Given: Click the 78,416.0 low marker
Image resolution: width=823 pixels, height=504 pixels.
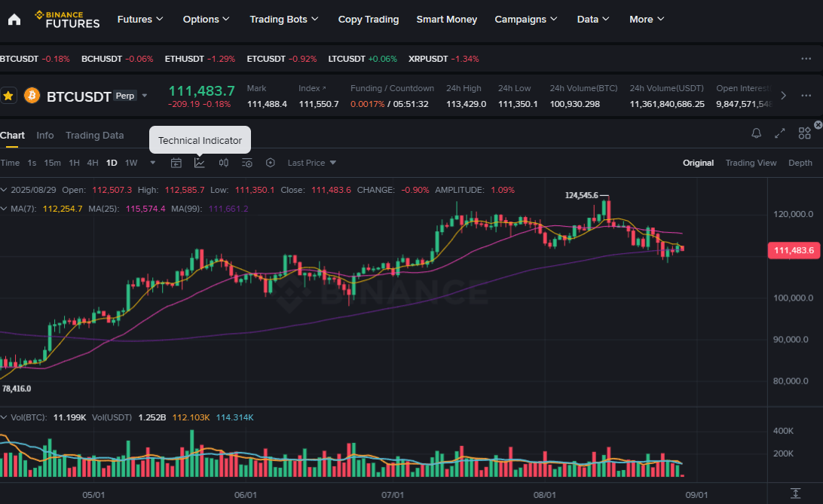Looking at the screenshot, I should 17,389.
